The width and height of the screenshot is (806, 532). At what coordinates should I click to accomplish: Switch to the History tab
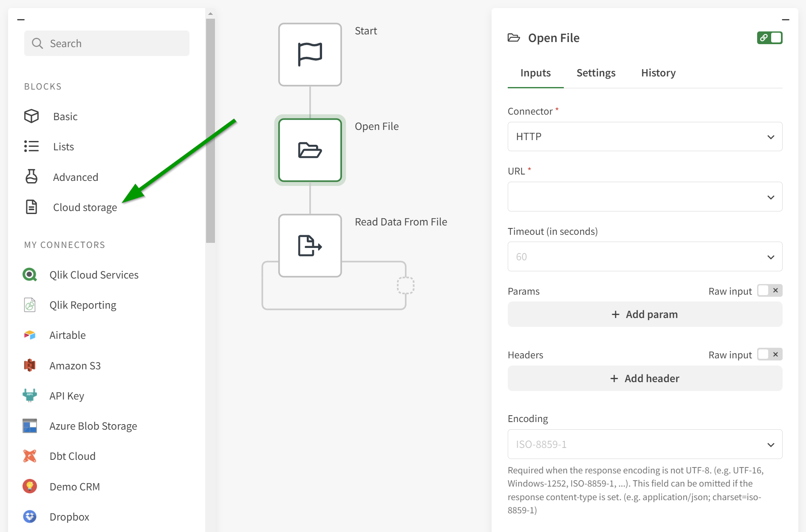click(x=658, y=73)
